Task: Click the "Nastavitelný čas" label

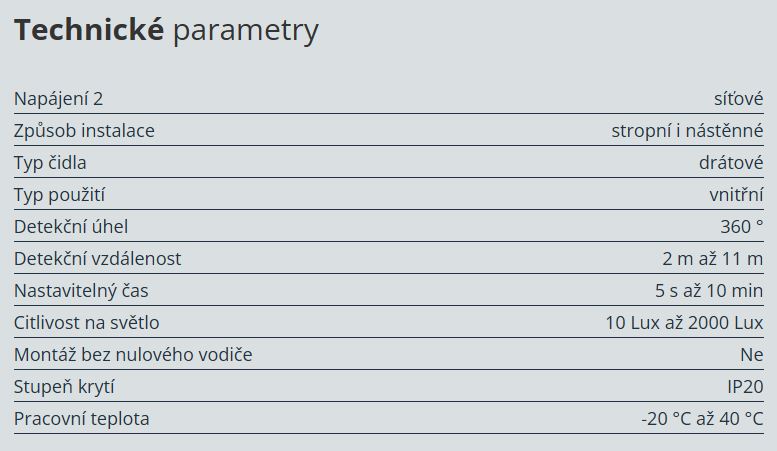Action: click(x=81, y=290)
